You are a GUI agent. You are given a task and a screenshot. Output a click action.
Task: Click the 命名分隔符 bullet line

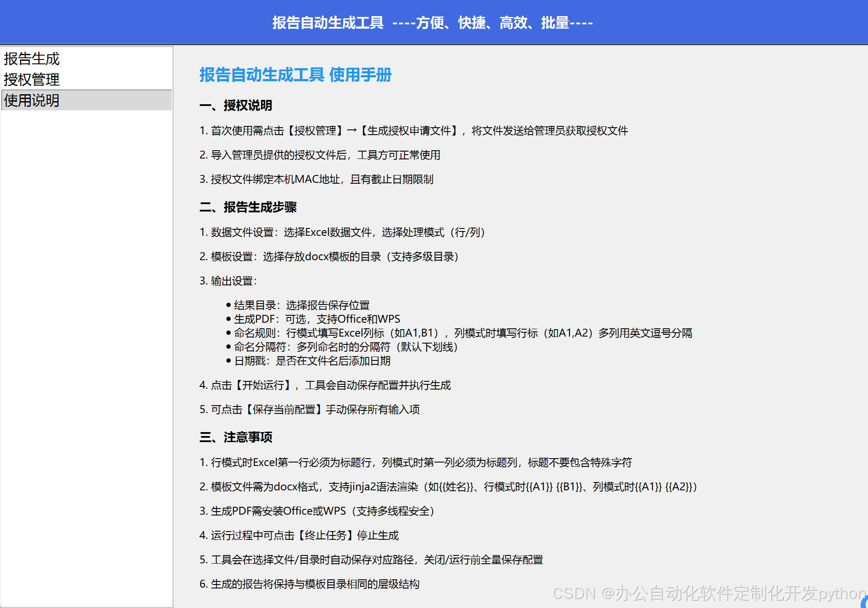point(345,347)
